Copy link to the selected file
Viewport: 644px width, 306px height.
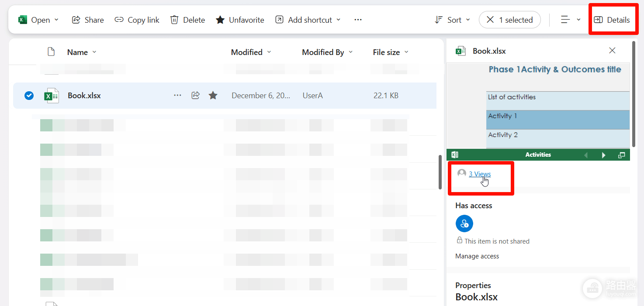137,20
